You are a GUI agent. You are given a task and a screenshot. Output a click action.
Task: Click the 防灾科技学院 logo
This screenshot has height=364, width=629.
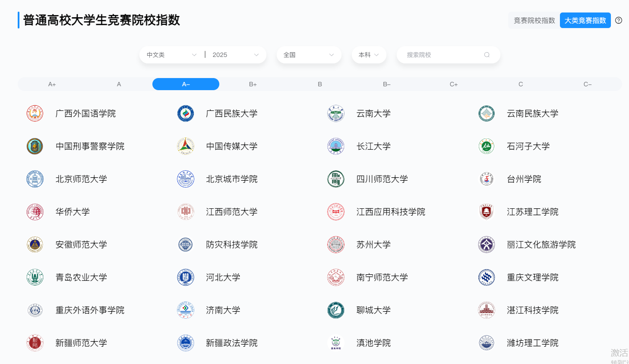(186, 245)
